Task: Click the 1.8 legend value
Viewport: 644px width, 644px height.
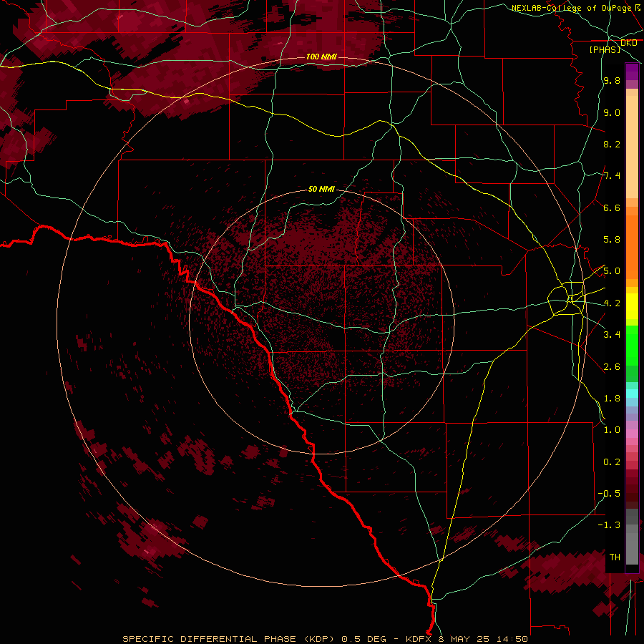Action: pos(612,399)
